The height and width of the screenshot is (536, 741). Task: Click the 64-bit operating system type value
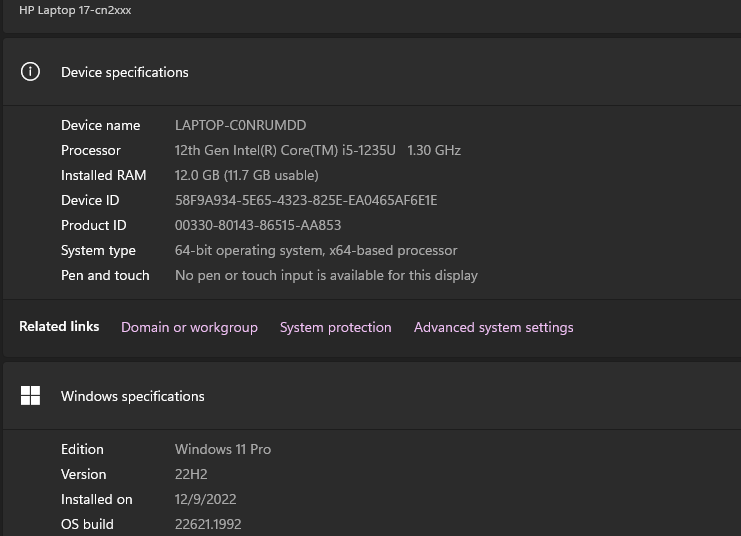pyautogui.click(x=315, y=250)
